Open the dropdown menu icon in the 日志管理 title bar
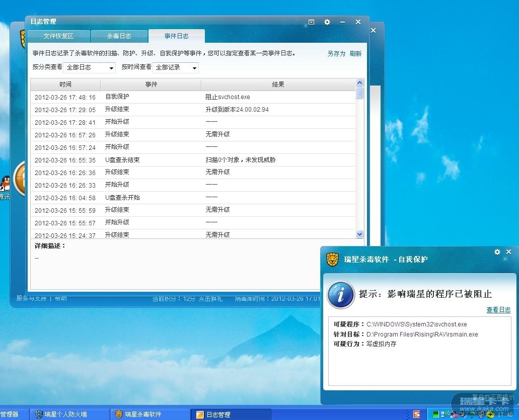The width and height of the screenshot is (519, 420). pyautogui.click(x=311, y=22)
